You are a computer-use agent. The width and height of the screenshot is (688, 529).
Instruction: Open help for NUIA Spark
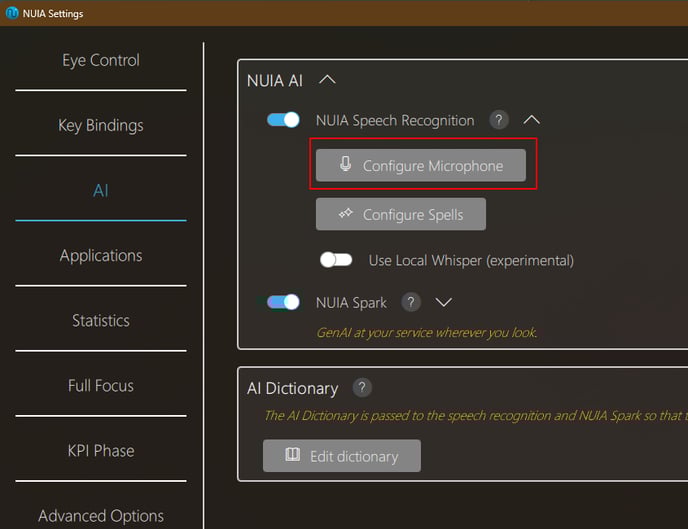(411, 302)
